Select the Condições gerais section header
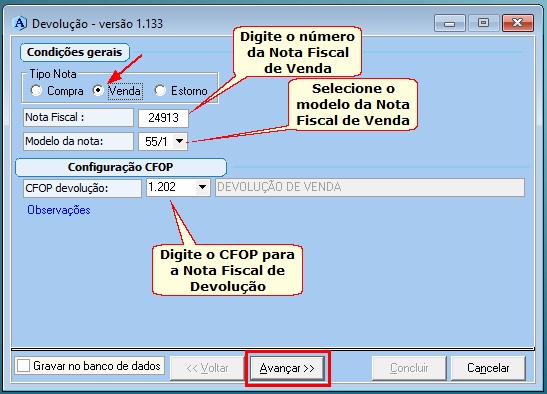 (74, 52)
